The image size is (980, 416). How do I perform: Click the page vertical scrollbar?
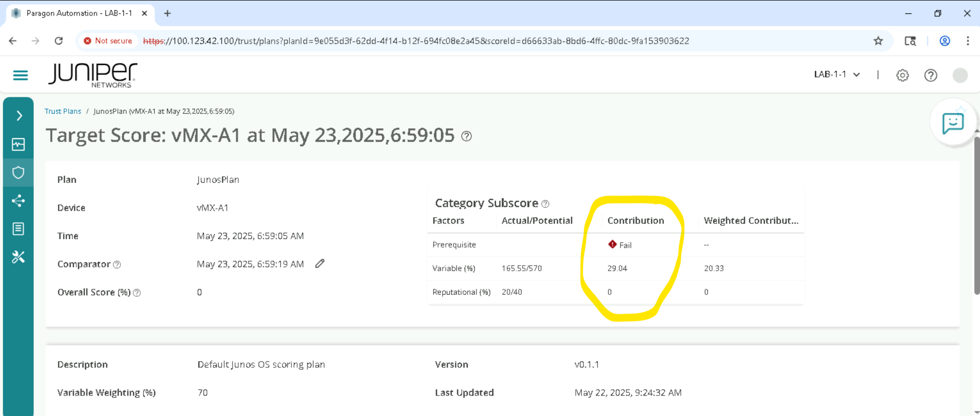(x=976, y=215)
